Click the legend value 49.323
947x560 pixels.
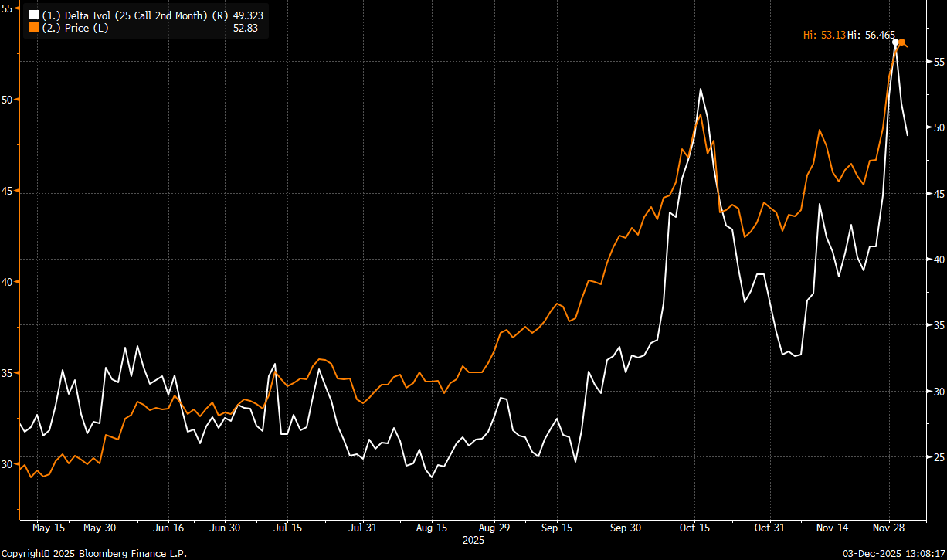[x=247, y=15]
